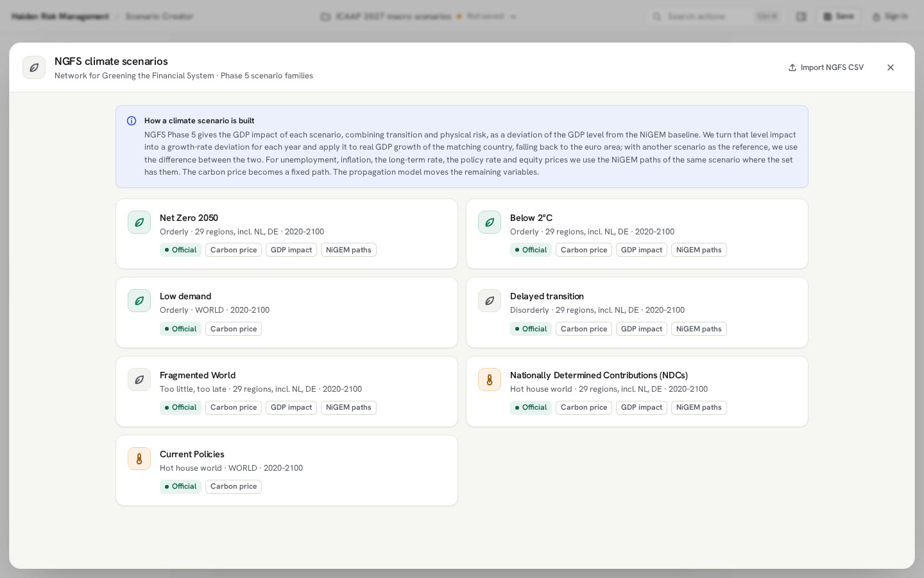
Task: Choose the Low demand leaf icon
Action: tap(139, 301)
